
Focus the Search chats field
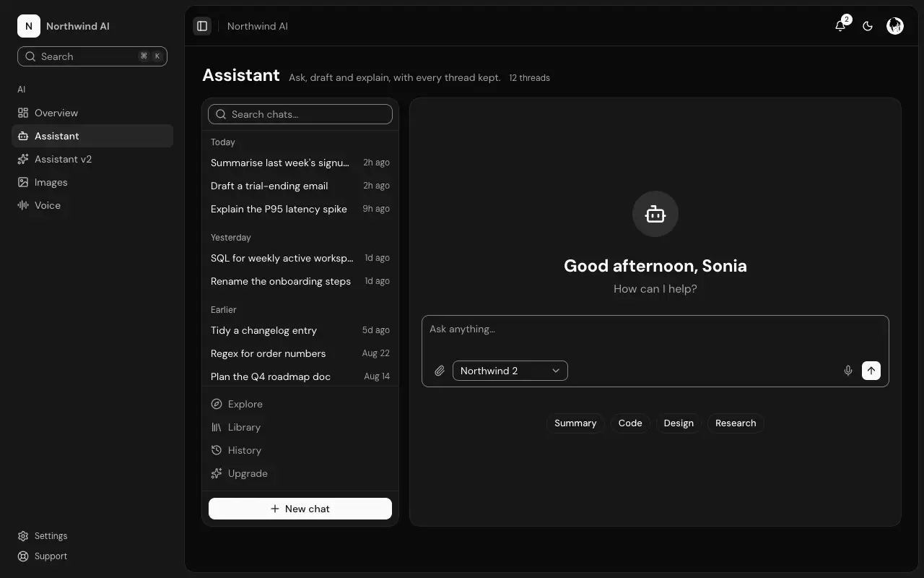(300, 114)
